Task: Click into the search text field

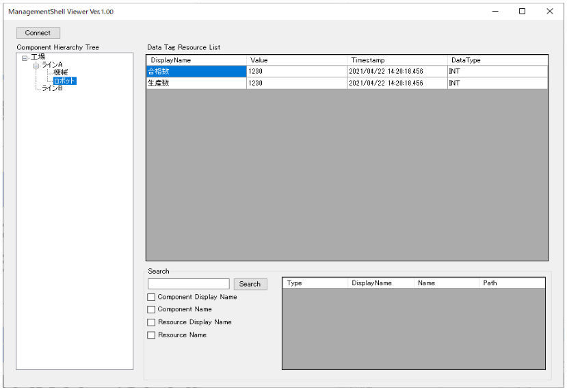Action: point(189,284)
